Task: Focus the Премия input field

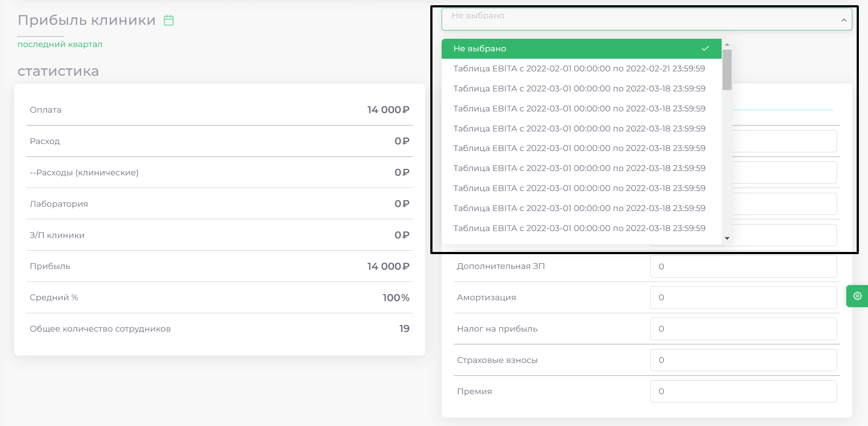Action: (x=743, y=392)
